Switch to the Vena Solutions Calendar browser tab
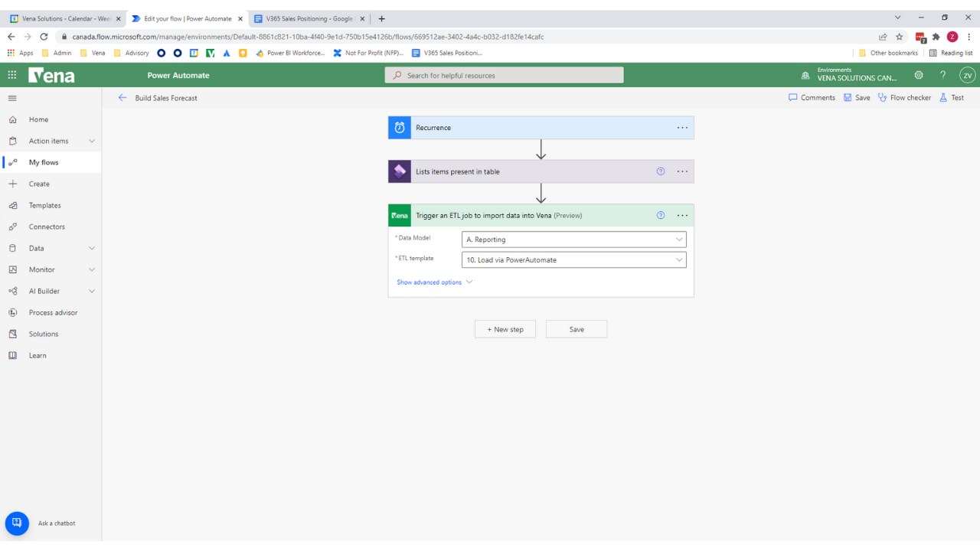The width and height of the screenshot is (980, 551). [x=64, y=18]
